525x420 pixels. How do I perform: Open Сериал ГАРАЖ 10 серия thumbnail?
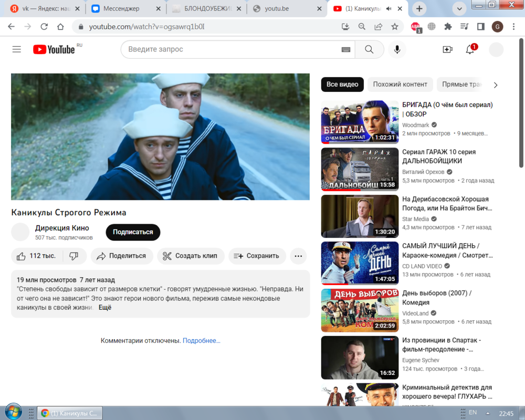[360, 169]
